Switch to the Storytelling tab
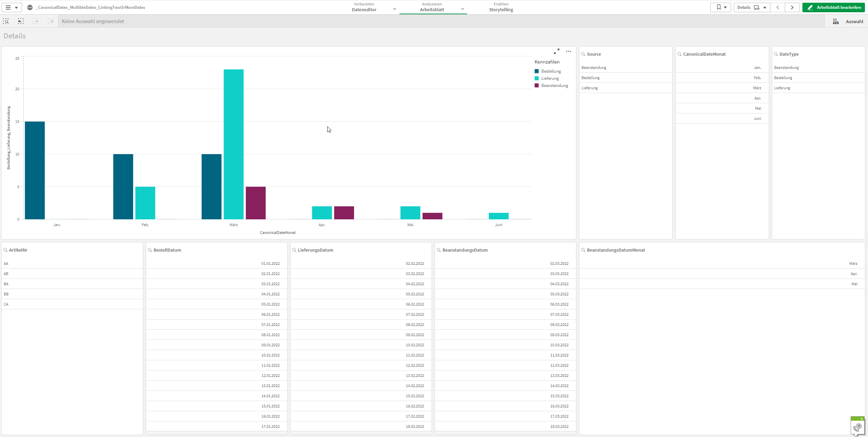868x437 pixels. click(x=501, y=7)
